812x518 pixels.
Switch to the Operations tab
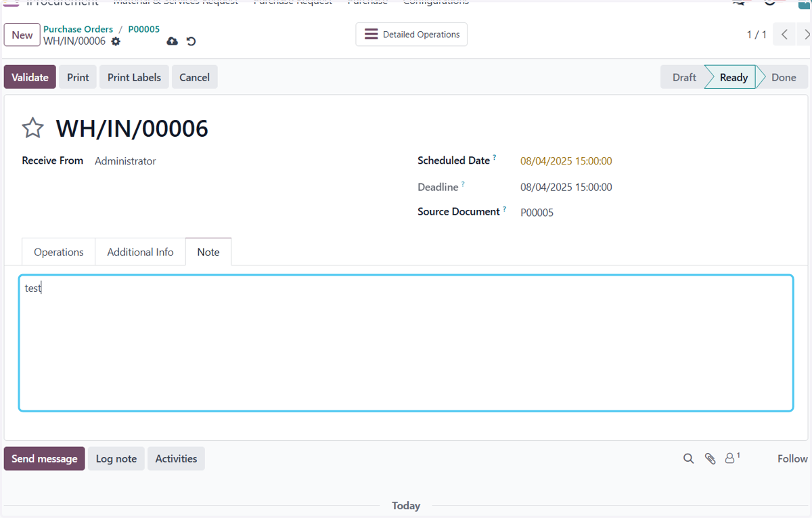coord(59,252)
